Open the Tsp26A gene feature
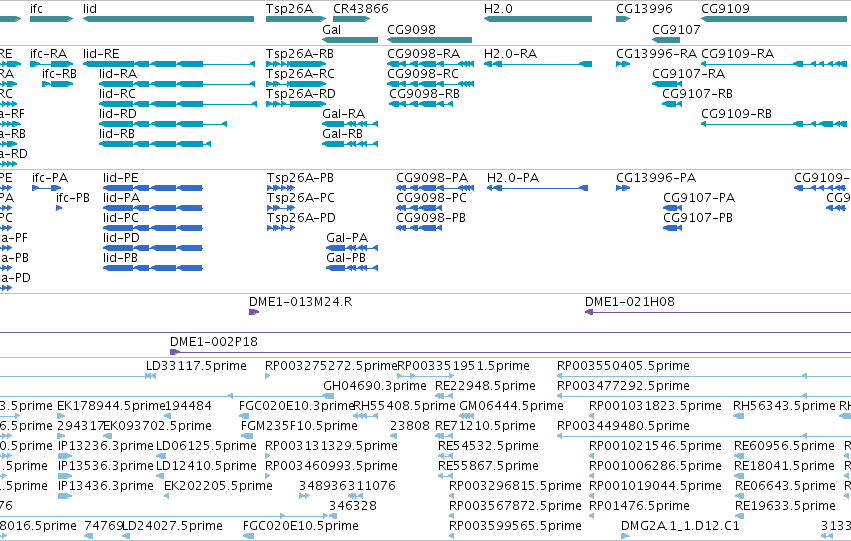Viewport: 851px width, 541px height. point(296,19)
